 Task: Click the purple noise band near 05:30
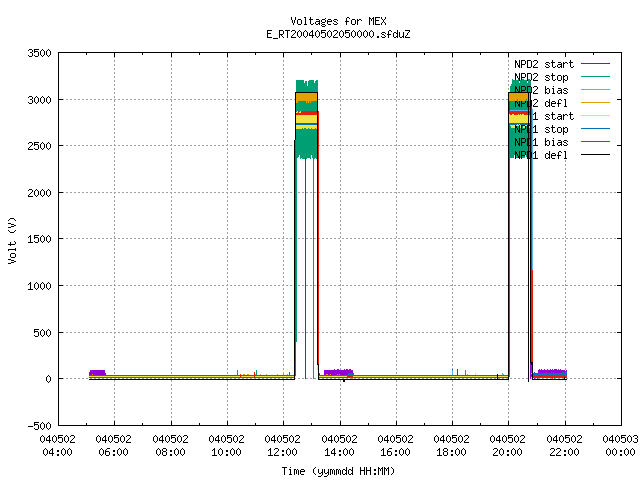tap(97, 372)
